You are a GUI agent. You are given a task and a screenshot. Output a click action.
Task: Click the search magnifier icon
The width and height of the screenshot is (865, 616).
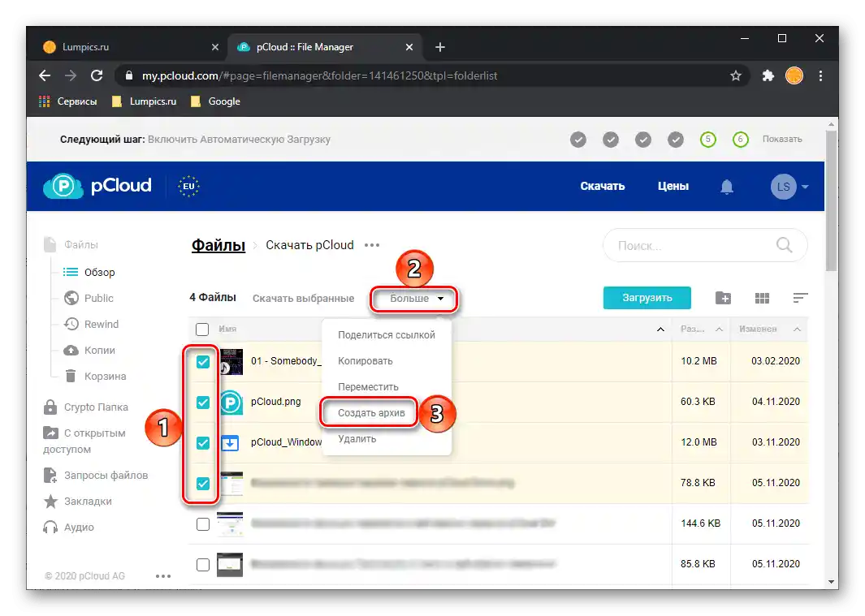[x=784, y=245]
